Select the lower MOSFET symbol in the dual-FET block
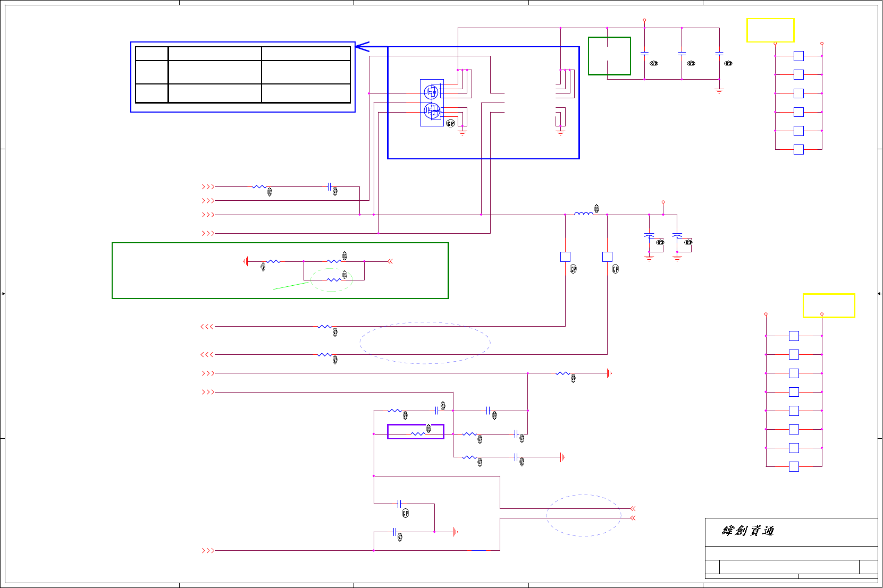Image resolution: width=883 pixels, height=588 pixels. 432,111
